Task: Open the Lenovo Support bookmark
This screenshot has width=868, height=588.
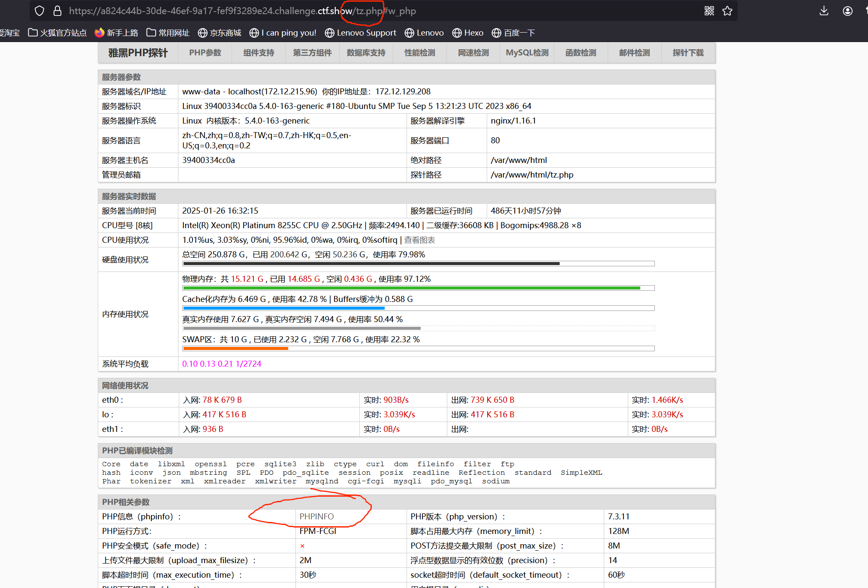Action: 361,33
